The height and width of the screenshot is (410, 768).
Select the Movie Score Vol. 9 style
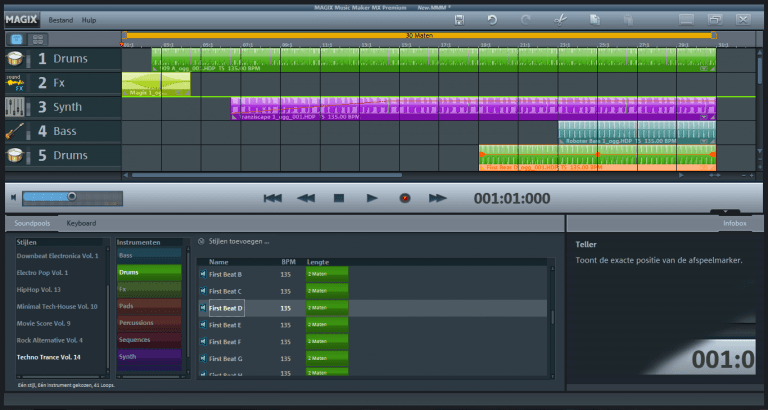point(44,324)
